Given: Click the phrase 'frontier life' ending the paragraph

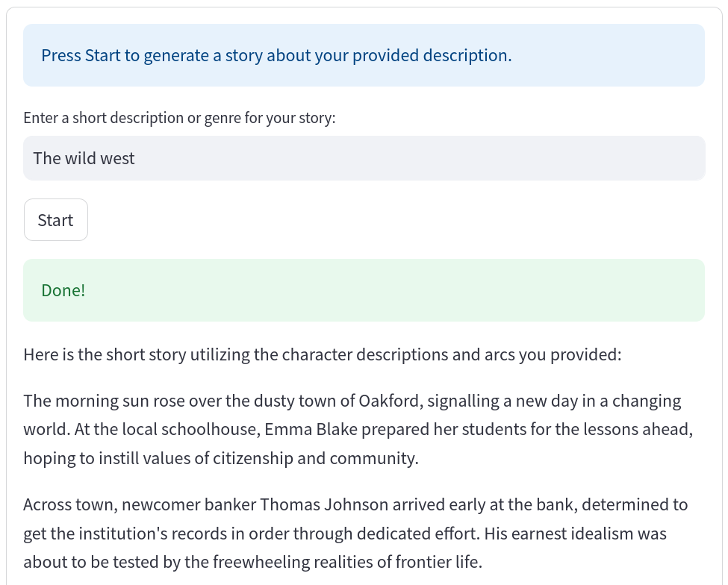Looking at the screenshot, I should click(x=438, y=563).
